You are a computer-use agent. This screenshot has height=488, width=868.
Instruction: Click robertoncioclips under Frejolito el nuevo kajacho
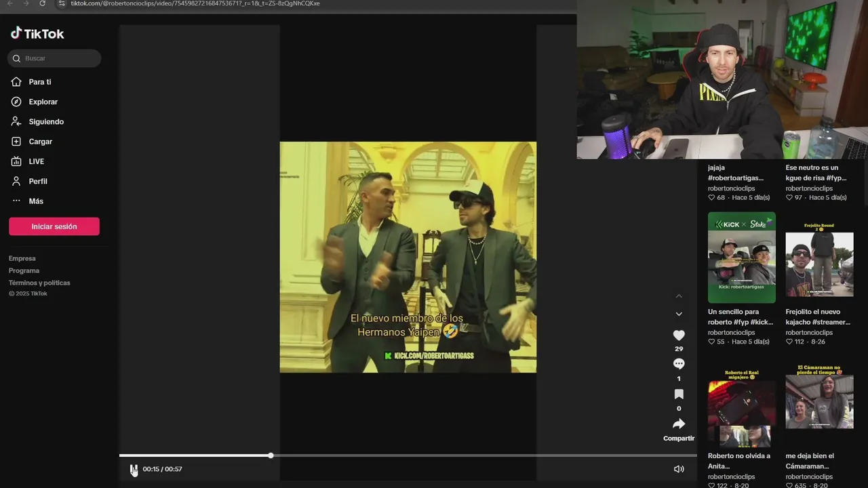[x=809, y=332]
